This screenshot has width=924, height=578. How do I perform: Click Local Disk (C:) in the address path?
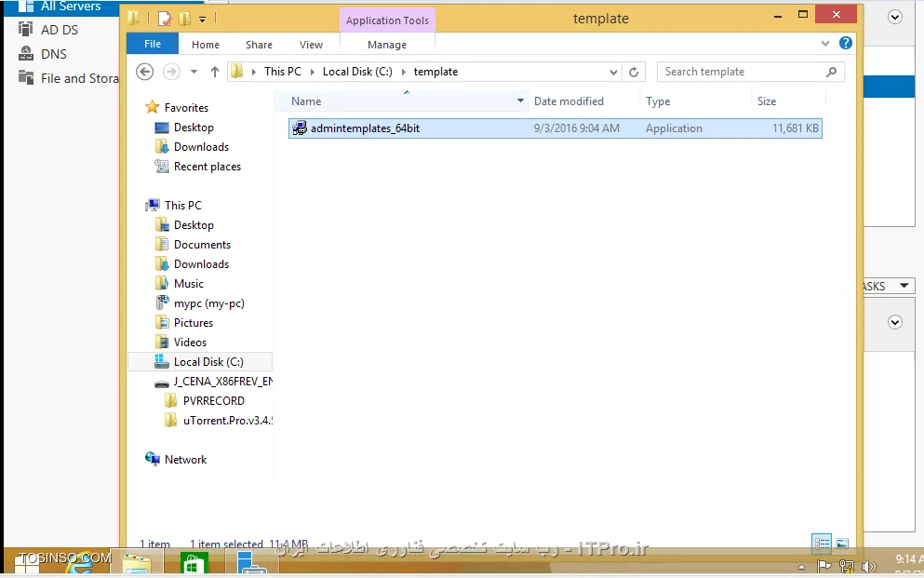click(x=357, y=72)
